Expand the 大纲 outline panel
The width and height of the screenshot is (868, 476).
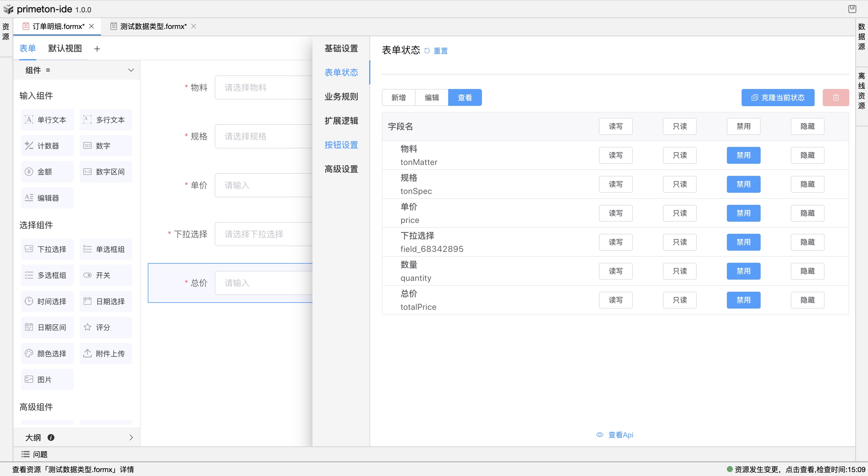click(x=131, y=437)
